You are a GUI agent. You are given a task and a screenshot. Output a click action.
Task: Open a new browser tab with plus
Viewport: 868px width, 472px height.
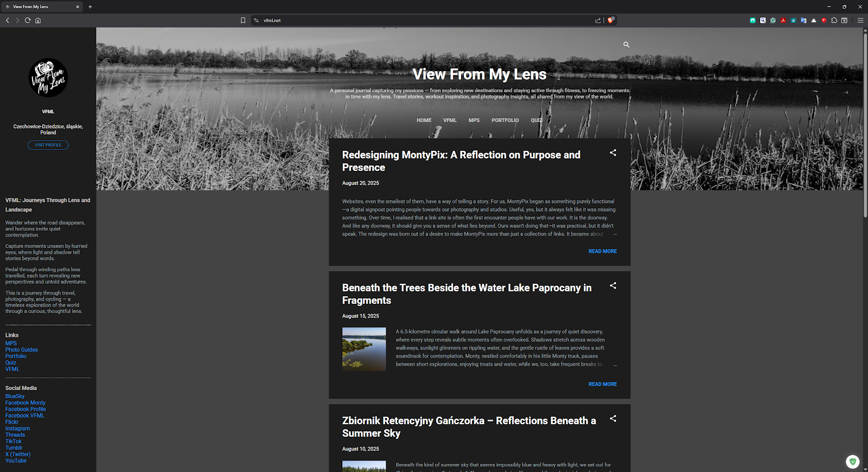pos(90,7)
